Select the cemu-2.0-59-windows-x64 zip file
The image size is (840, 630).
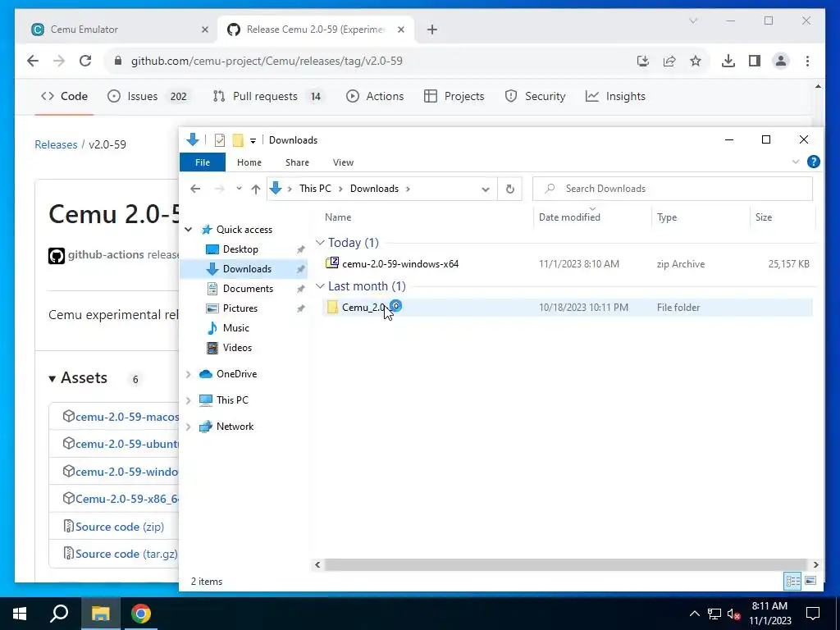[x=568, y=264]
